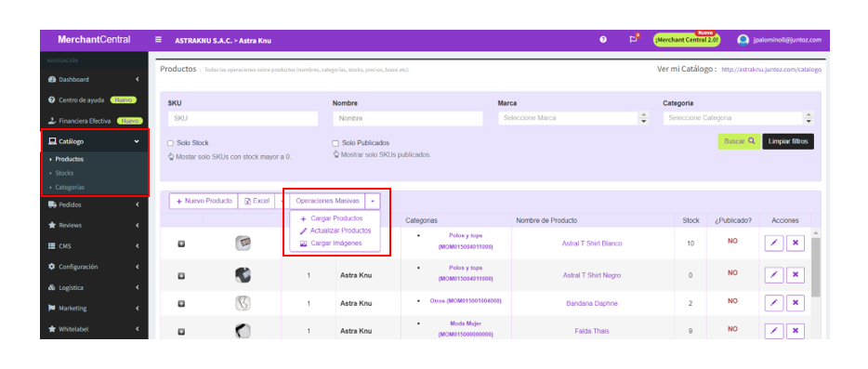The height and width of the screenshot is (369, 868).
Task: Click the Limpiar filtros button
Action: pos(788,141)
